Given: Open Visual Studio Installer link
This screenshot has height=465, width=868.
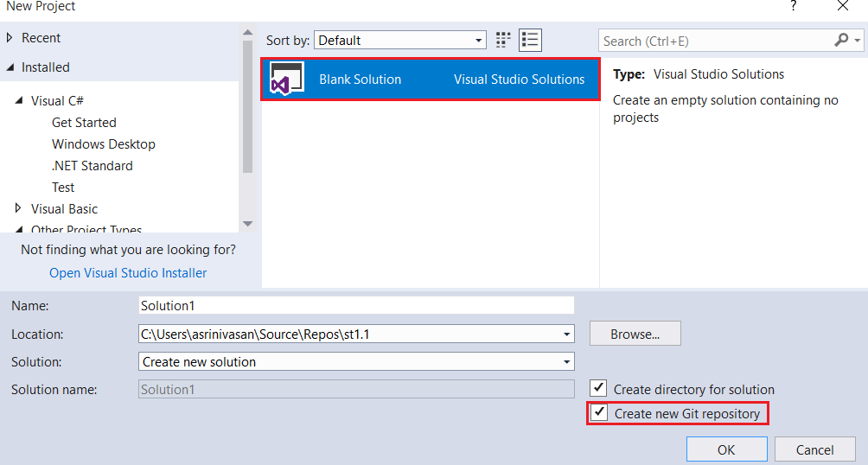Looking at the screenshot, I should (128, 273).
